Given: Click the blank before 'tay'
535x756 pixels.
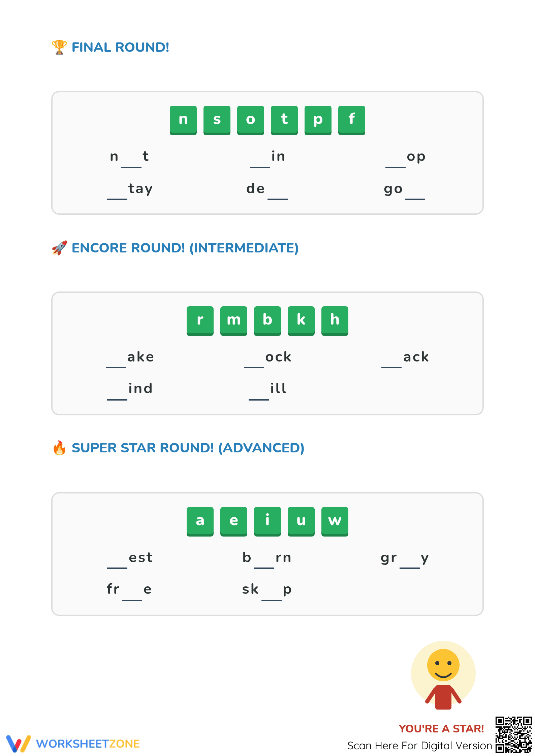Looking at the screenshot, I should point(117,194).
